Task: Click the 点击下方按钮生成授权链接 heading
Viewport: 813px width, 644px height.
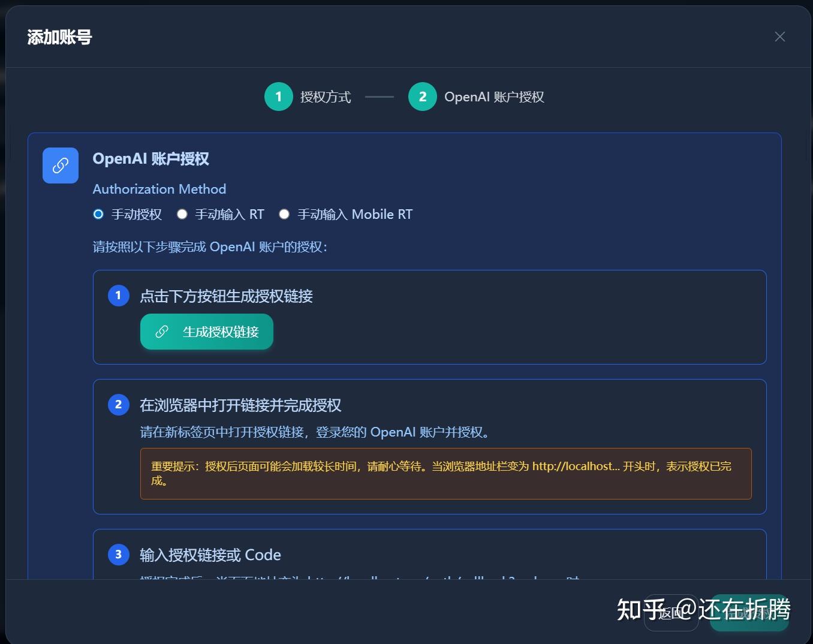Action: [x=227, y=296]
